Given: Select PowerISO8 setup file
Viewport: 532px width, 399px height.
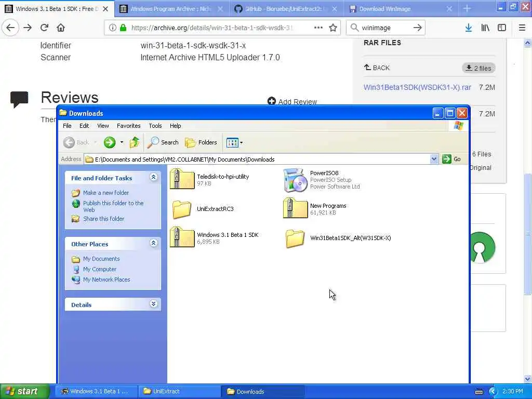Looking at the screenshot, I should coord(322,179).
